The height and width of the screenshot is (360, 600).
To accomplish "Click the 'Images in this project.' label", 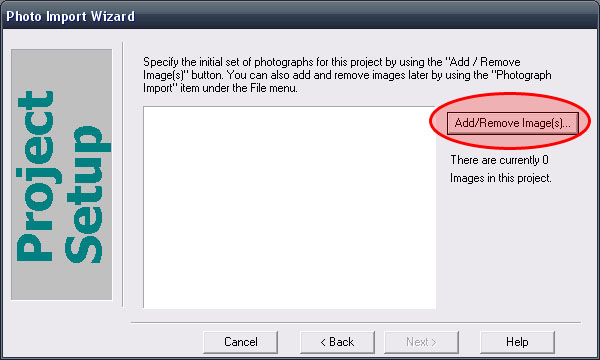I will (501, 178).
